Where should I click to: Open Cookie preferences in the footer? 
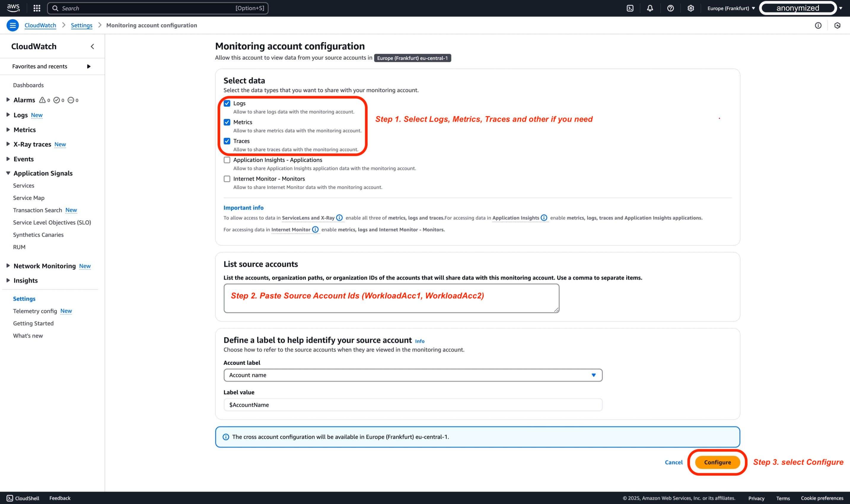point(822,498)
